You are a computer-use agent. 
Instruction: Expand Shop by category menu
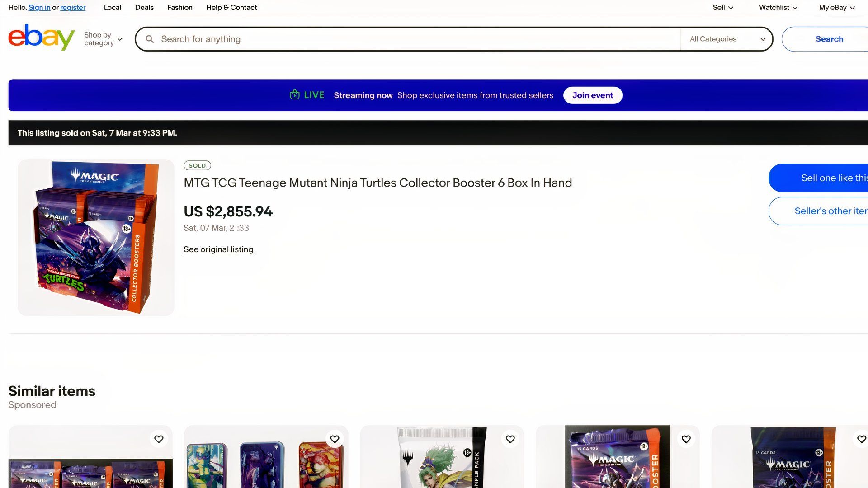tap(103, 39)
